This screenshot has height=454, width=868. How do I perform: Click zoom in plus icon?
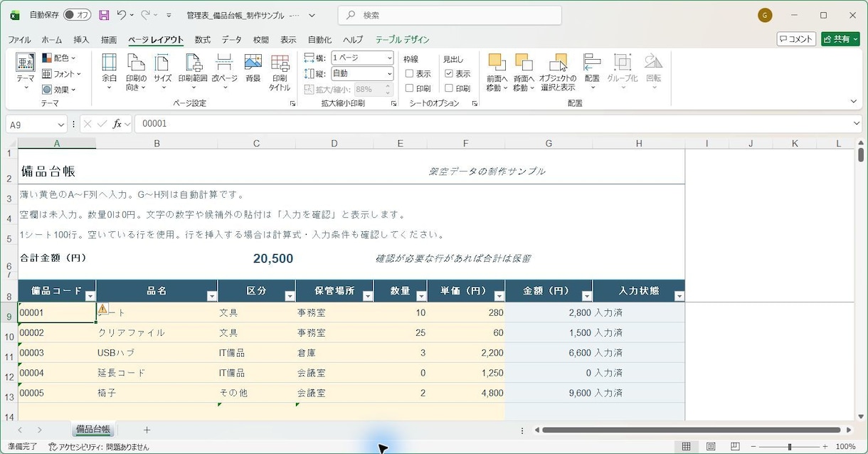click(825, 446)
